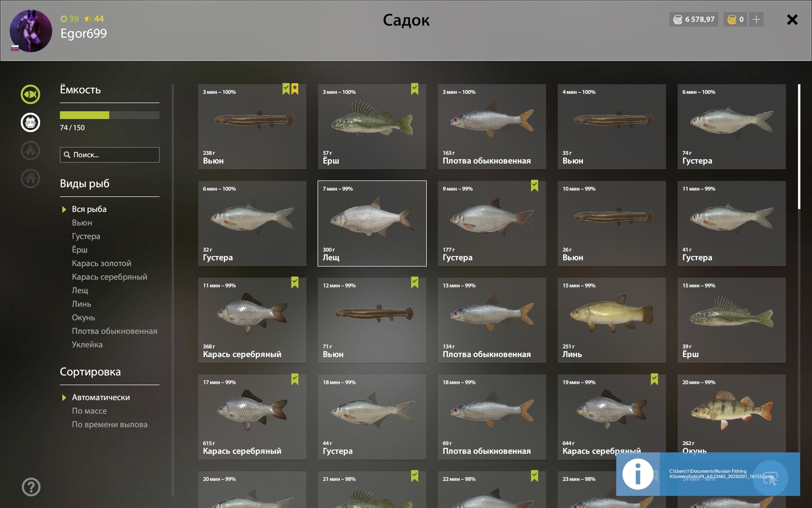The width and height of the screenshot is (812, 508).
Task: Filter fish list by Линь
Action: [x=82, y=304]
